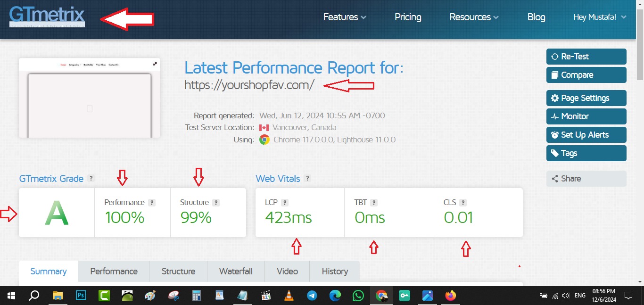Click the site screenshot thumbnail
The image size is (644, 305).
pos(90,98)
